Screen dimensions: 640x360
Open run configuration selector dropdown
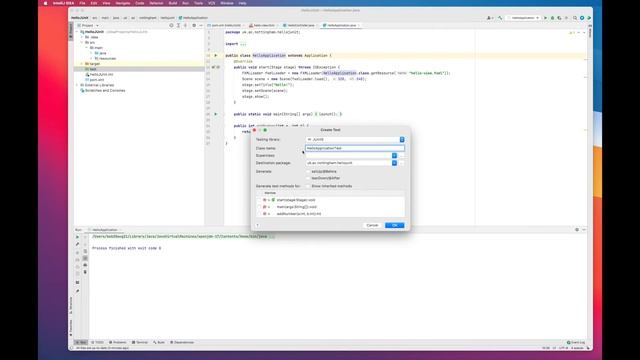point(524,18)
